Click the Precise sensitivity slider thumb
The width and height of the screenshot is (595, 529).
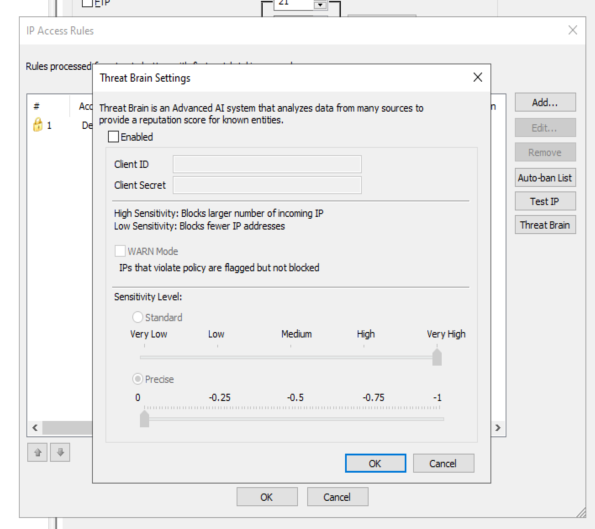[144, 419]
